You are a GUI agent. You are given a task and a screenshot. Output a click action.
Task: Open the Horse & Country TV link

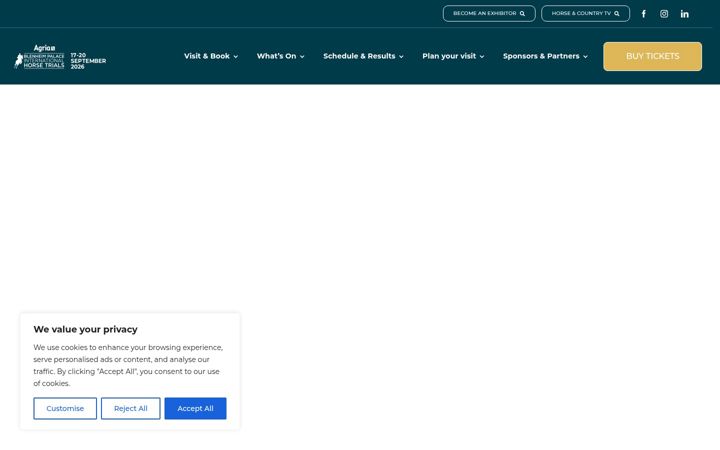[585, 14]
